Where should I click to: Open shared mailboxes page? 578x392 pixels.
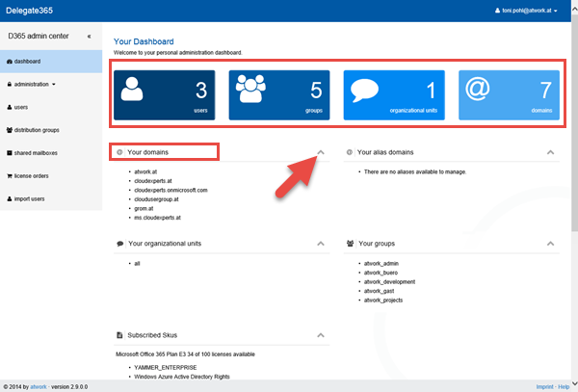tap(51, 153)
